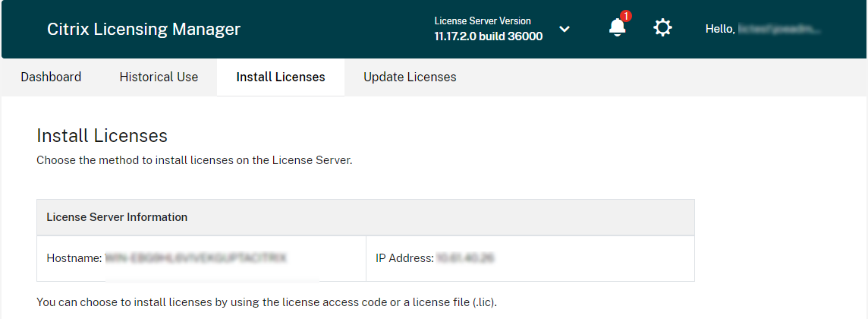Click the IP Address label

[x=404, y=258]
